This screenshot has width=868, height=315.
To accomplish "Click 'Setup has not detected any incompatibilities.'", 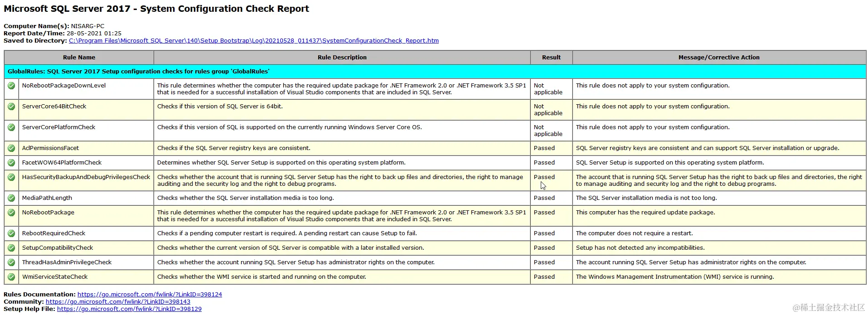I will pos(640,248).
